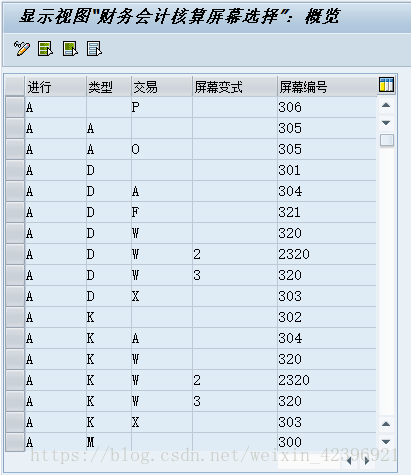Click the 类型 column header
This screenshot has width=411, height=475.
[109, 86]
